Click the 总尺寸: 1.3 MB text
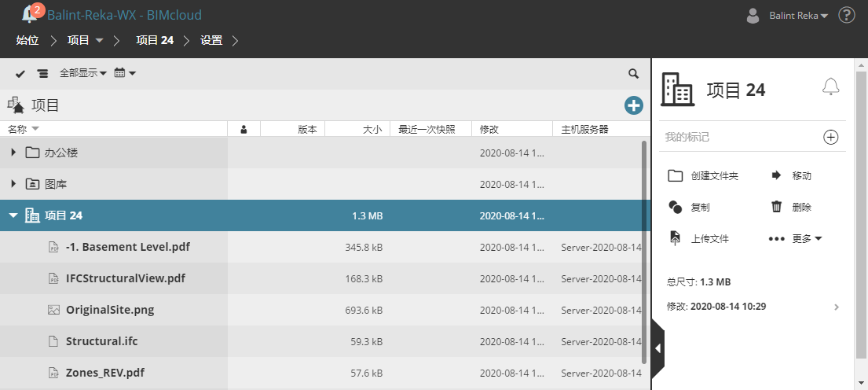868x390 pixels. [698, 282]
